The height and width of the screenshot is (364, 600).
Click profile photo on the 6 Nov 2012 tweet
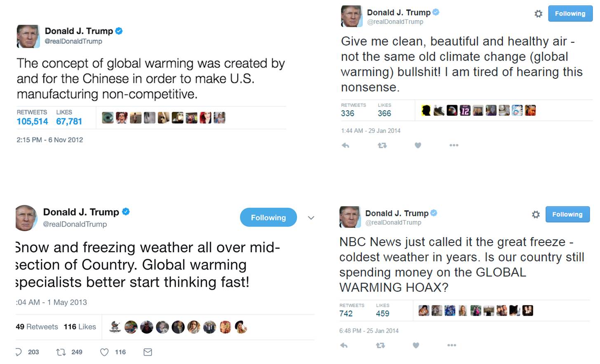[28, 36]
